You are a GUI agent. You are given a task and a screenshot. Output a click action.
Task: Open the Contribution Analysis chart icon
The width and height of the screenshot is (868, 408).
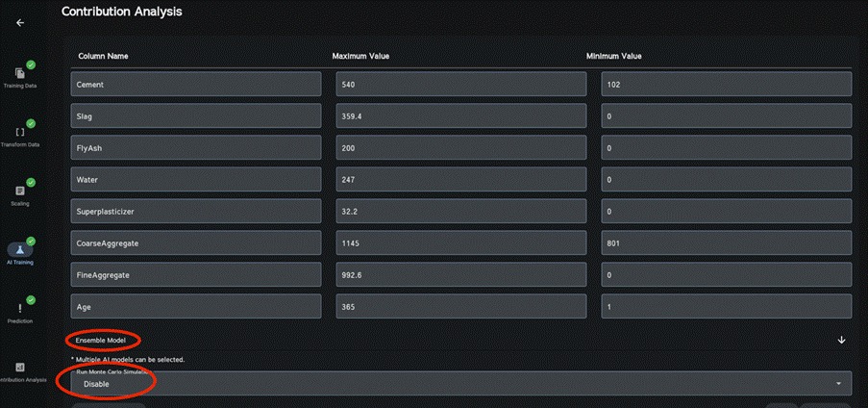(20, 367)
